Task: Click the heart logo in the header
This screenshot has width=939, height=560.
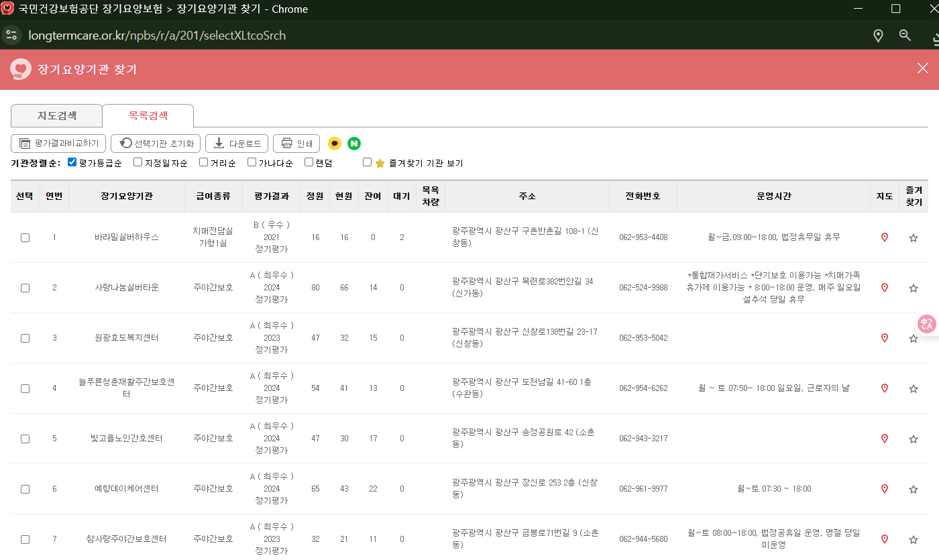Action: (21, 69)
